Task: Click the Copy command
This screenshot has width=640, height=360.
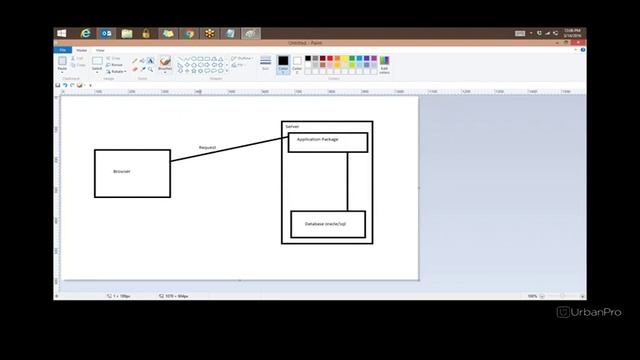Action: coord(78,65)
